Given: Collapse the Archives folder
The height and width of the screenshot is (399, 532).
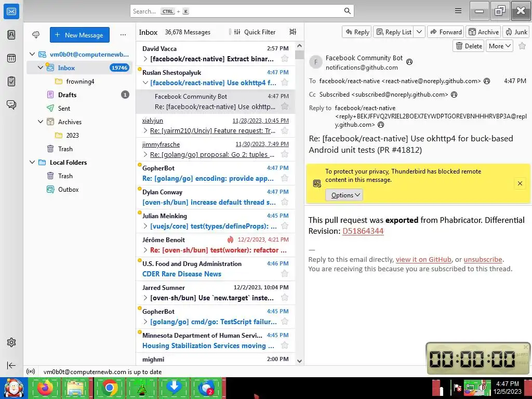Looking at the screenshot, I should click(x=41, y=122).
